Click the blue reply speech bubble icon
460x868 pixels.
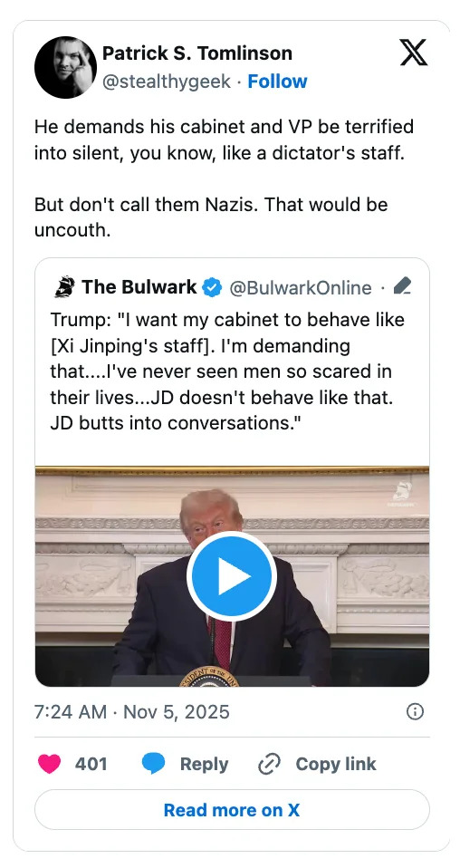[153, 764]
